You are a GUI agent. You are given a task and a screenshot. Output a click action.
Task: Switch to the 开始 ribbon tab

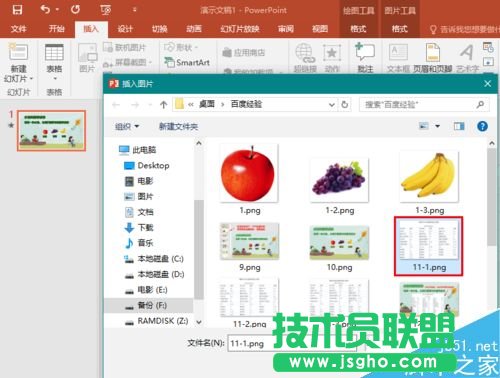click(x=57, y=29)
